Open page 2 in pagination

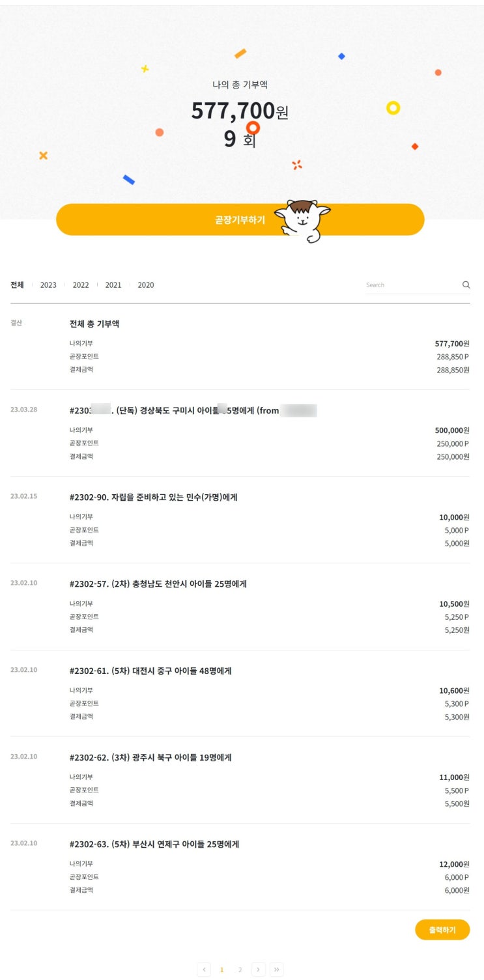tap(240, 970)
